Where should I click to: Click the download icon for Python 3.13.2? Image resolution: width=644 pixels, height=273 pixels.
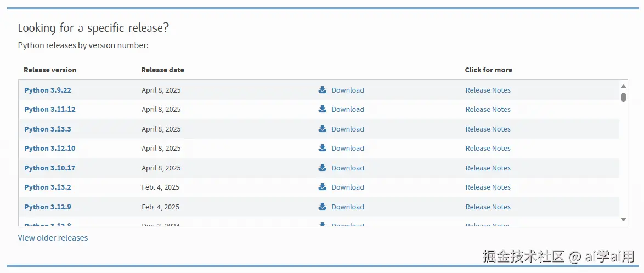323,187
